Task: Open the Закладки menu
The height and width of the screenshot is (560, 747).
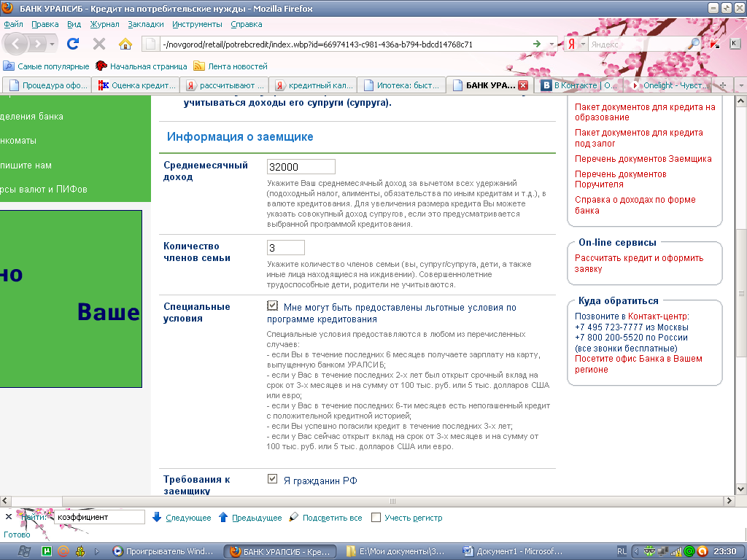Action: [145, 24]
